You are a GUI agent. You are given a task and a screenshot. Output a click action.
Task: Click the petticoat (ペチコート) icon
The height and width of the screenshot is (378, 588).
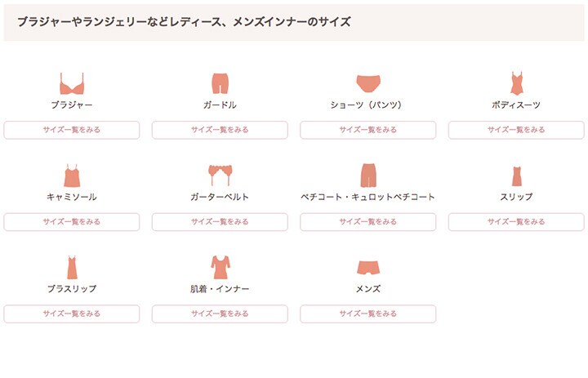click(367, 176)
